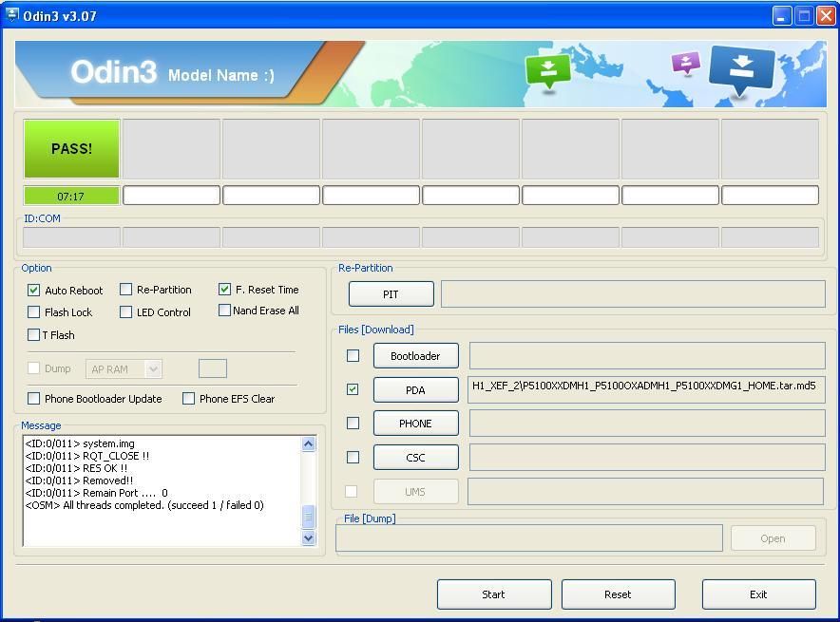
Task: Enable the Re-Partition option
Action: [126, 290]
